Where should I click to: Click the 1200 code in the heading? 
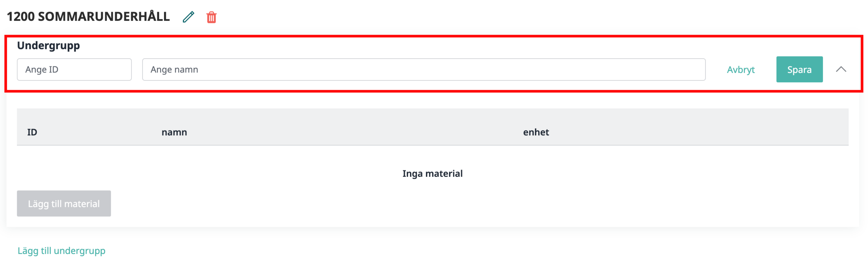(x=20, y=16)
